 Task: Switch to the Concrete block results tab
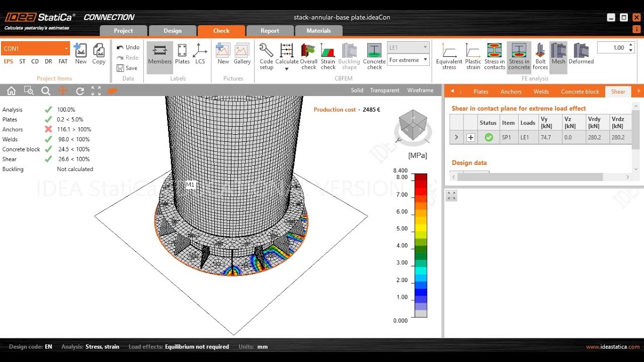[580, 92]
